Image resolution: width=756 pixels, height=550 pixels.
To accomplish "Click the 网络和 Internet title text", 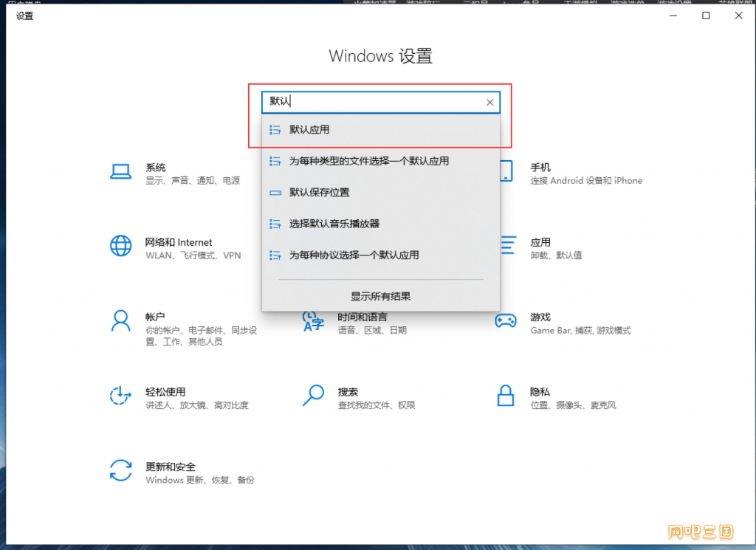I will pos(179,242).
